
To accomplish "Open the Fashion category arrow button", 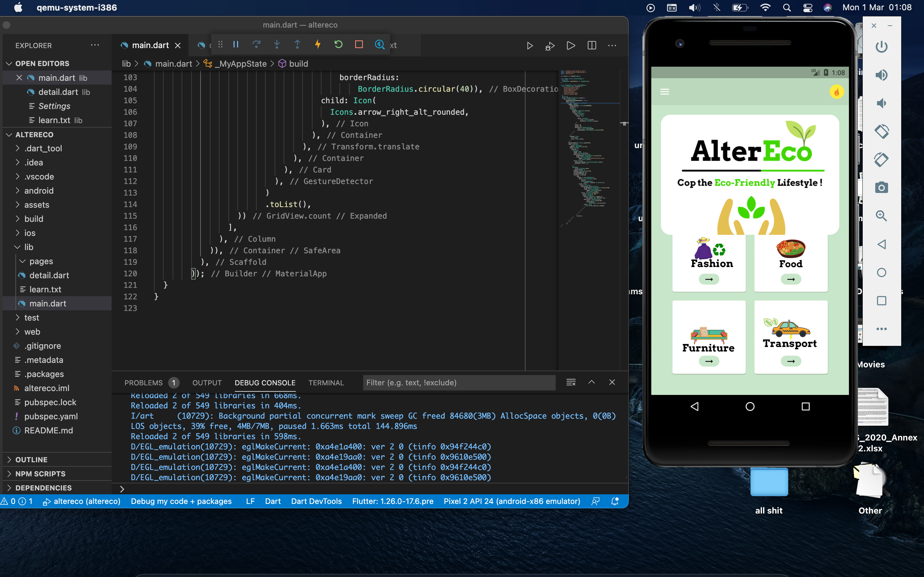I will tap(709, 279).
